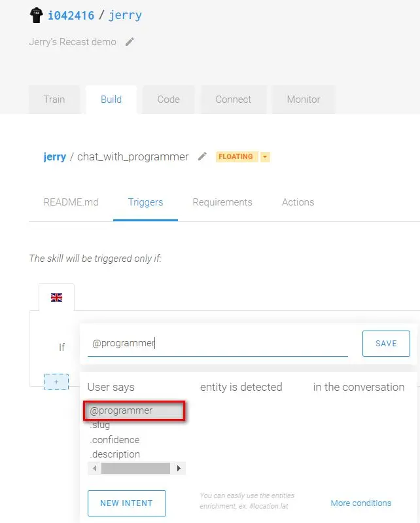The height and width of the screenshot is (523, 420).
Task: Open the Train tab
Action: tap(54, 99)
